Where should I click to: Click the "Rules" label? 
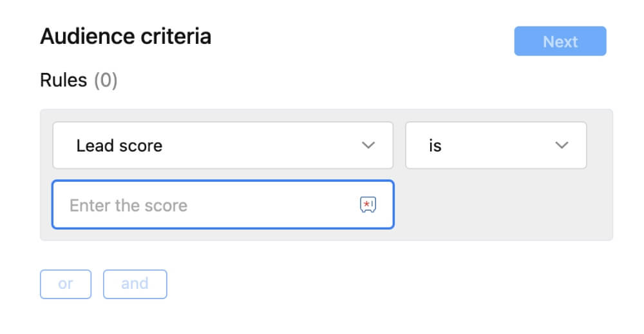[63, 80]
